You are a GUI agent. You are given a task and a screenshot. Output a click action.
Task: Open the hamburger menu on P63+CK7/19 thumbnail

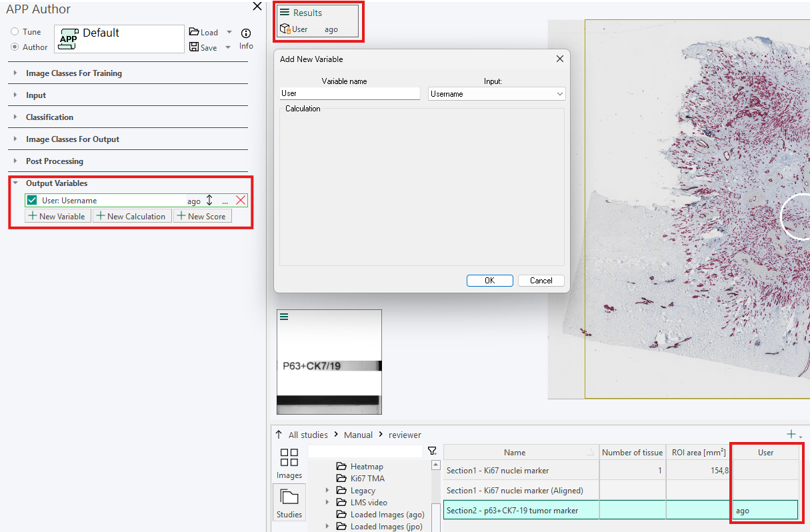(283, 316)
